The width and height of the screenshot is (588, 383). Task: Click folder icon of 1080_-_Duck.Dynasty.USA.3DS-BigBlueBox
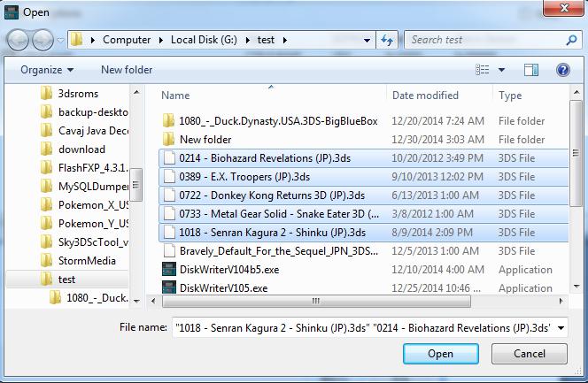pos(169,121)
